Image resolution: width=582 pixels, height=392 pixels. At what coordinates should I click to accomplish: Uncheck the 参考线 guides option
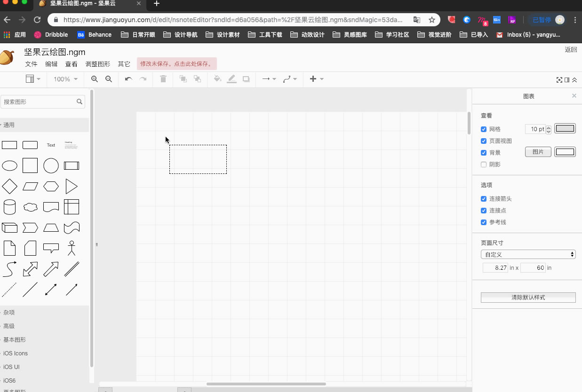tap(484, 222)
